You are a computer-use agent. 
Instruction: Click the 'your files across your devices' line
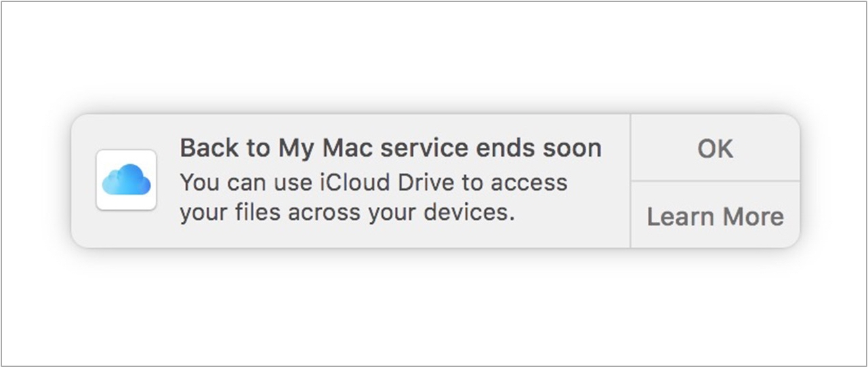pos(347,212)
